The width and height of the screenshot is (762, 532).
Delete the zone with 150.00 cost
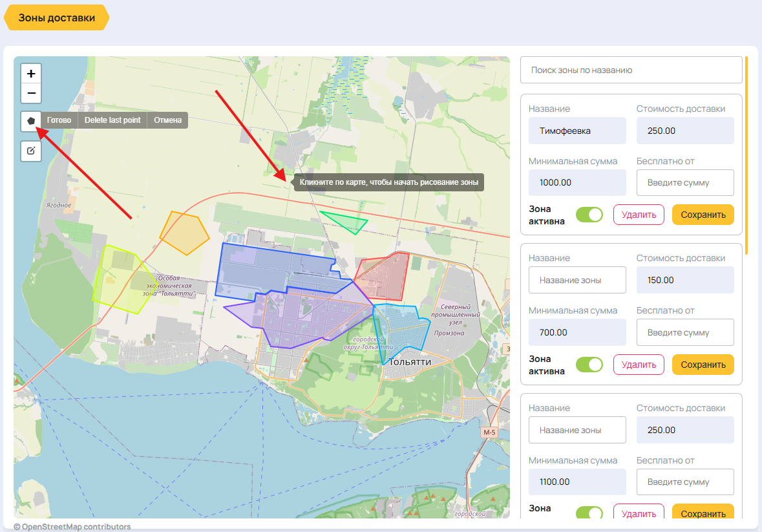click(x=639, y=365)
